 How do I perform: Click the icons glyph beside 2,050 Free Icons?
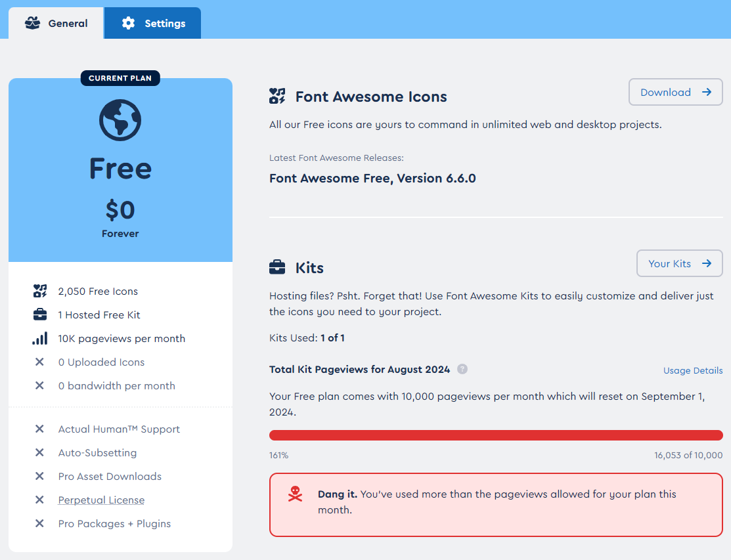[40, 291]
